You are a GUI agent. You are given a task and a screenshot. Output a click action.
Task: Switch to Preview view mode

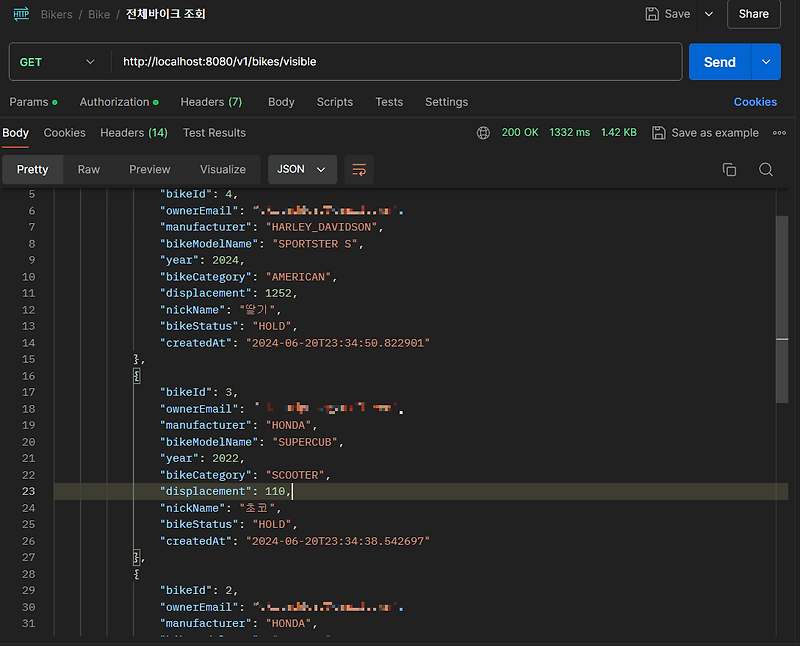click(150, 170)
